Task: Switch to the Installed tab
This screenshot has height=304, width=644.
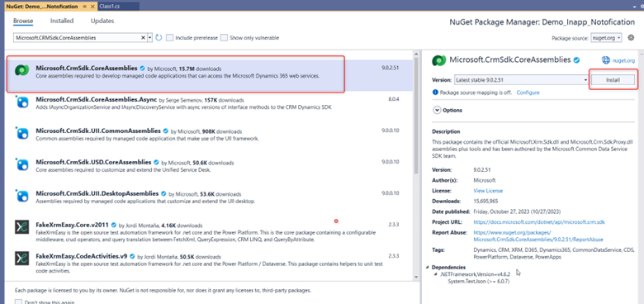Action: [62, 21]
